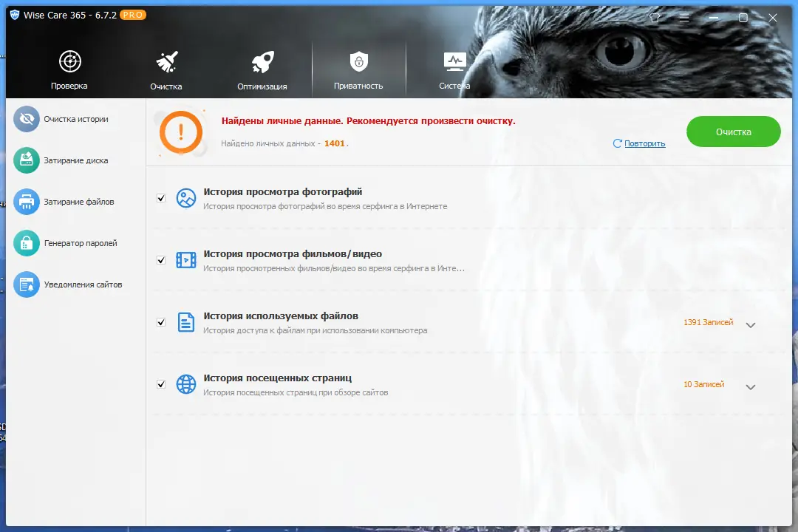Open the Оптимизация rocket icon
Image resolution: width=798 pixels, height=532 pixels.
click(x=262, y=62)
